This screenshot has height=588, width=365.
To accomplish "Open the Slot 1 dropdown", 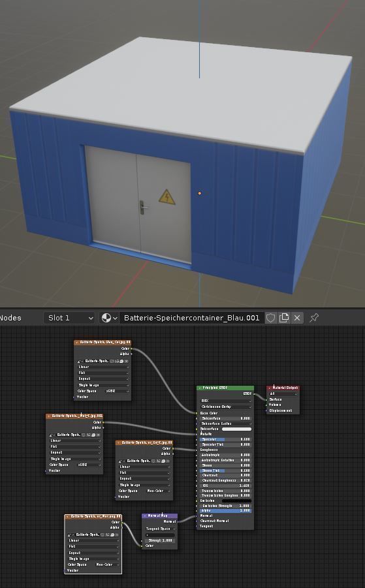I will 69,318.
